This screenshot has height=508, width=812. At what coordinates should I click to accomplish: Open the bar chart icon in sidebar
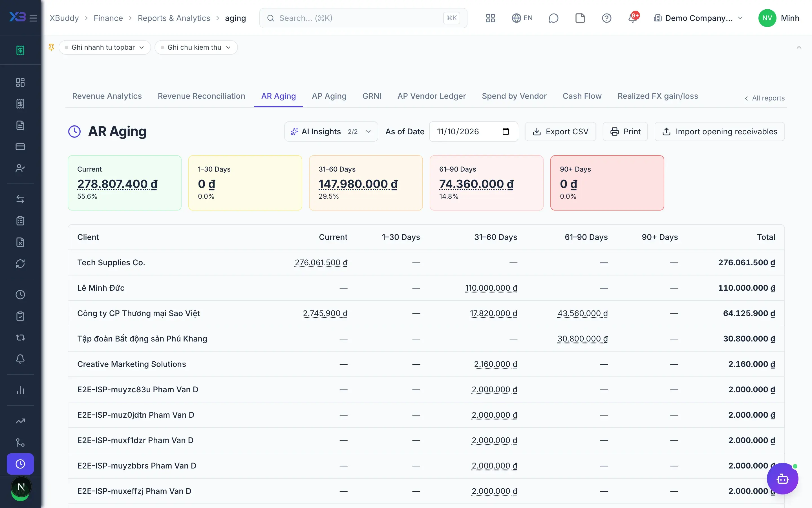[x=20, y=390]
